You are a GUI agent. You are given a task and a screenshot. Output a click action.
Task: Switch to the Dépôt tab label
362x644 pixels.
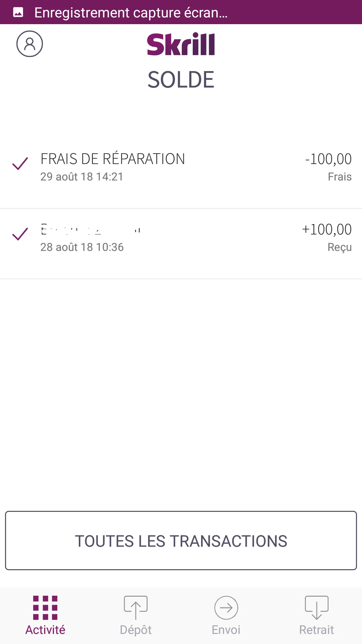point(136,630)
